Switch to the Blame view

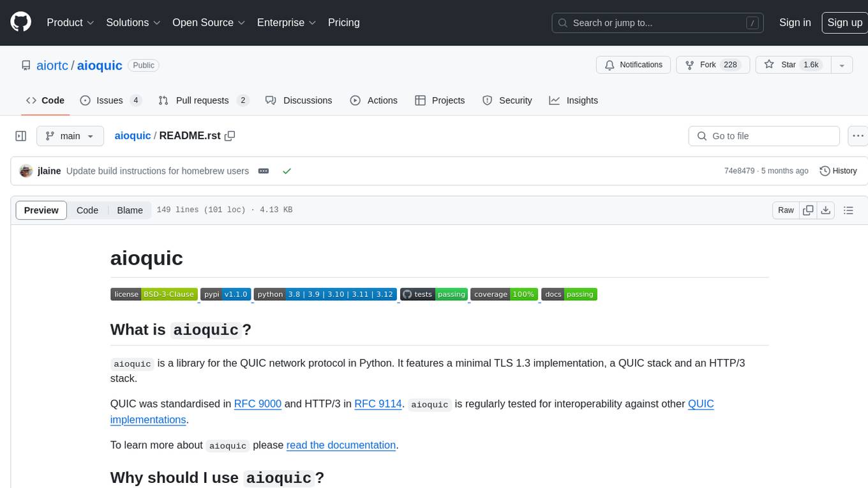(130, 210)
